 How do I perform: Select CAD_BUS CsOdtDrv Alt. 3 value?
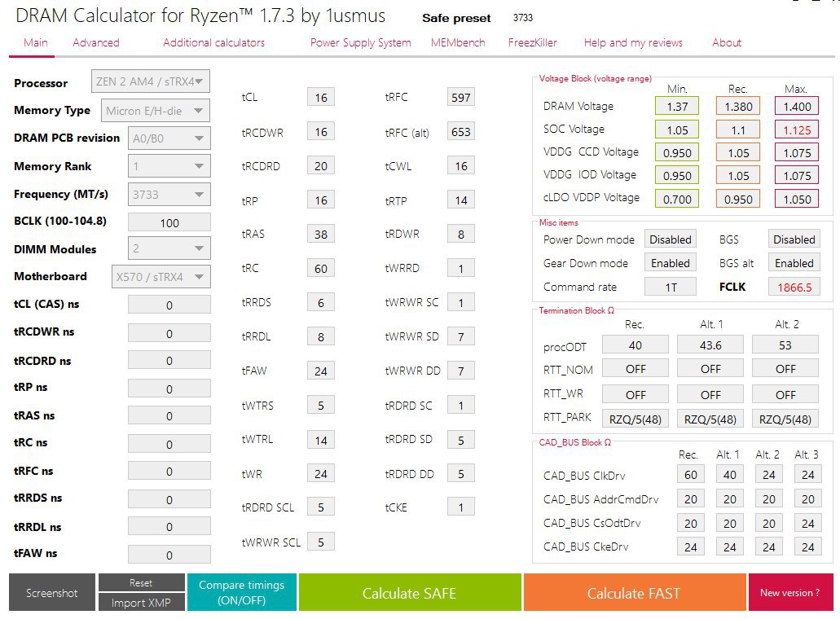pyautogui.click(x=808, y=523)
